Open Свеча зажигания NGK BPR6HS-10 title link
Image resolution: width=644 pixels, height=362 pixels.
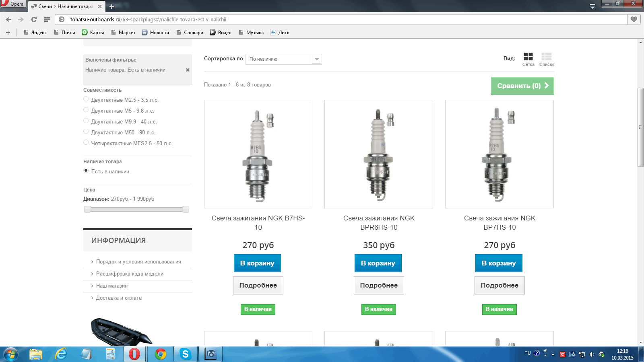379,223
